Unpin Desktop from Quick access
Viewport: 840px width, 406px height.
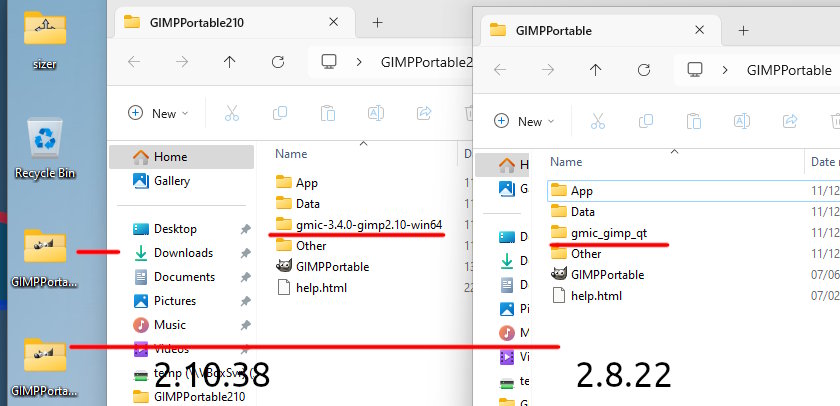coord(245,229)
